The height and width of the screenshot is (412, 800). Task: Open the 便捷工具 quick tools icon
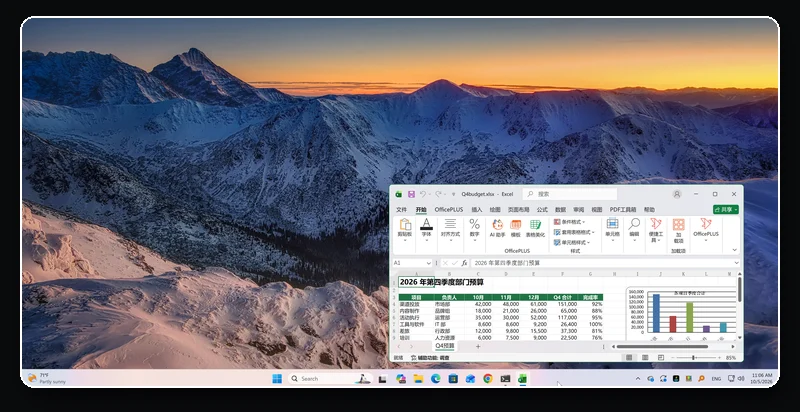[x=656, y=230]
